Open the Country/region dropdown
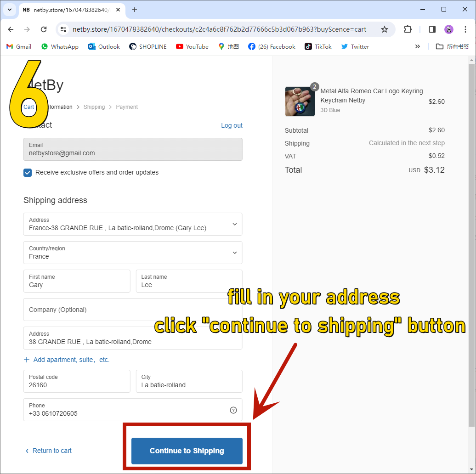Screen dimensions: 476x474 pos(234,253)
